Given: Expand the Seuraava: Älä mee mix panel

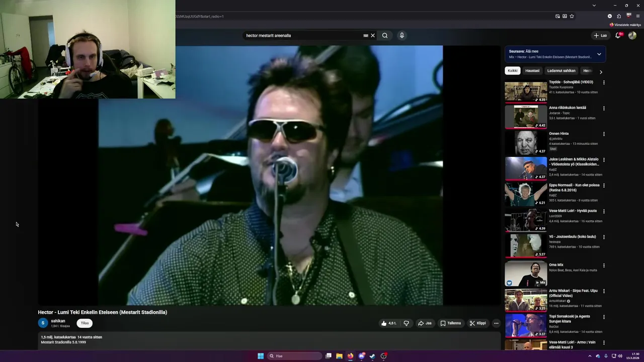Looking at the screenshot, I should [599, 54].
